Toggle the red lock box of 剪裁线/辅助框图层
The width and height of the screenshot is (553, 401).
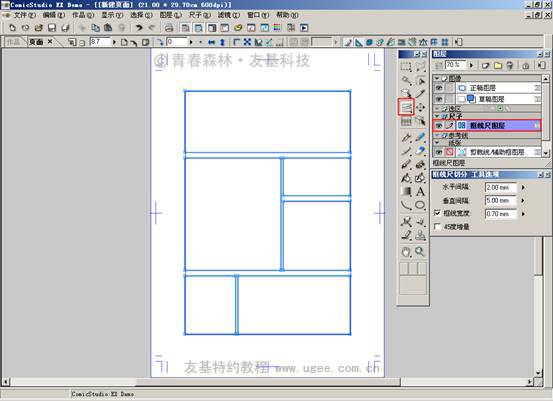(x=450, y=152)
